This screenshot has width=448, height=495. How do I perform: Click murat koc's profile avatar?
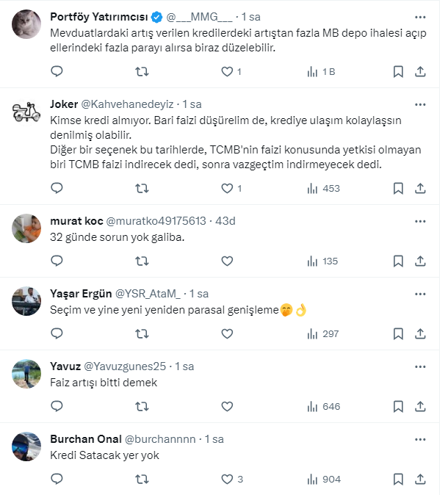[x=26, y=228]
